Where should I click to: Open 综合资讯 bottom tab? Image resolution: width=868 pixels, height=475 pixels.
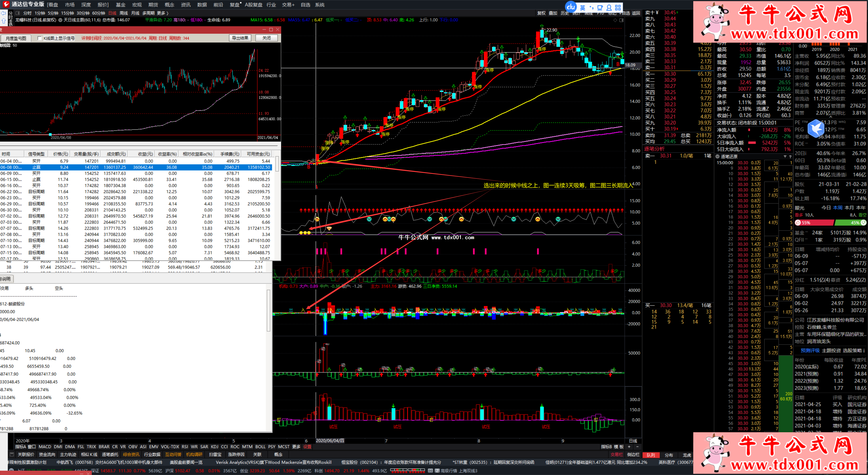[x=131, y=454]
